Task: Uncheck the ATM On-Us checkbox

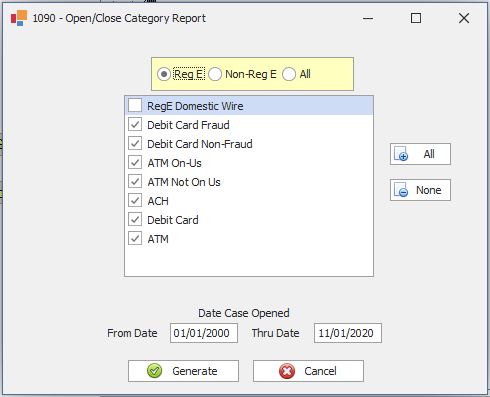Action: pyautogui.click(x=135, y=162)
